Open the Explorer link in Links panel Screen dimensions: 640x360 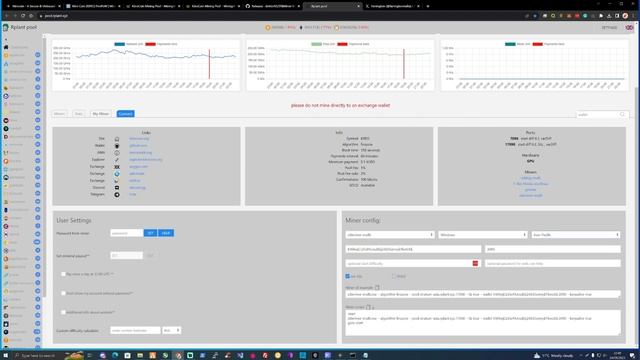pyautogui.click(x=146, y=160)
